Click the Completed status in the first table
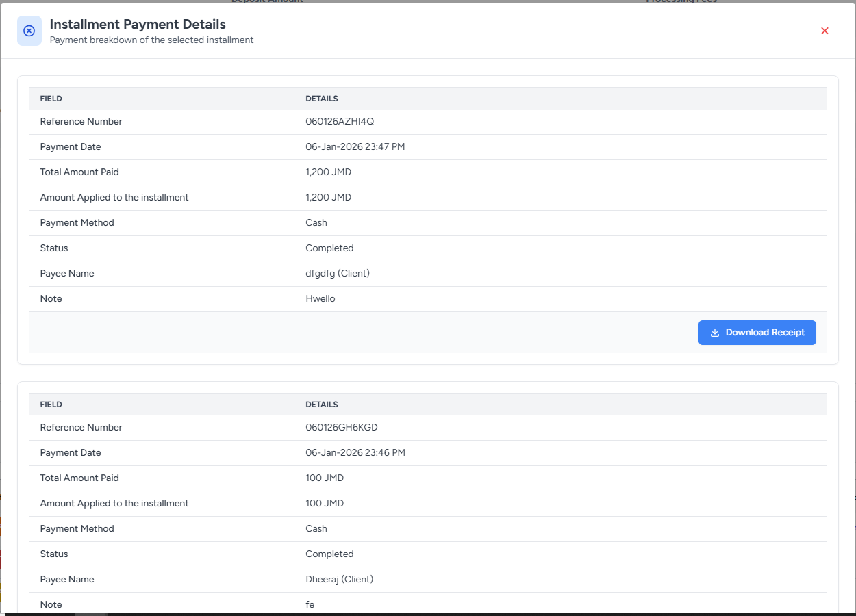856x616 pixels. 329,248
